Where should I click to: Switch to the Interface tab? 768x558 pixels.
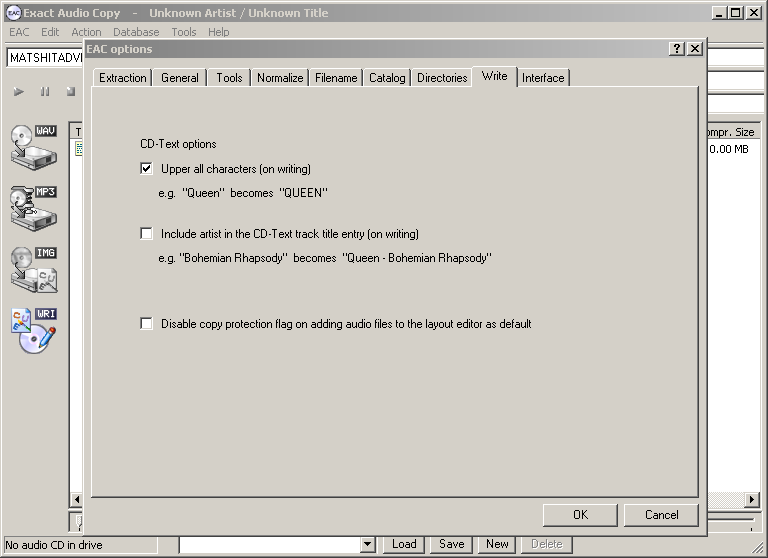tap(543, 78)
